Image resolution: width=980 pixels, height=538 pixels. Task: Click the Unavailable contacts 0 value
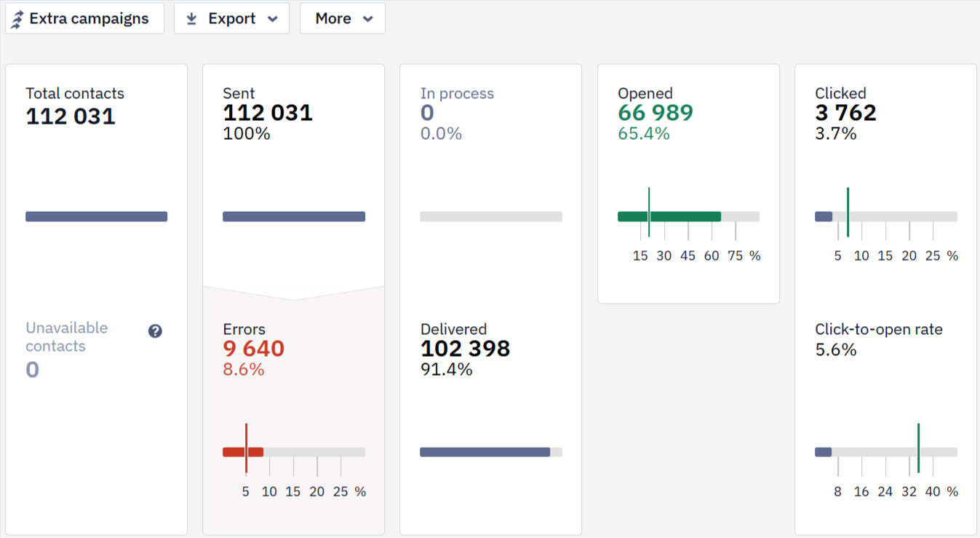pos(32,370)
